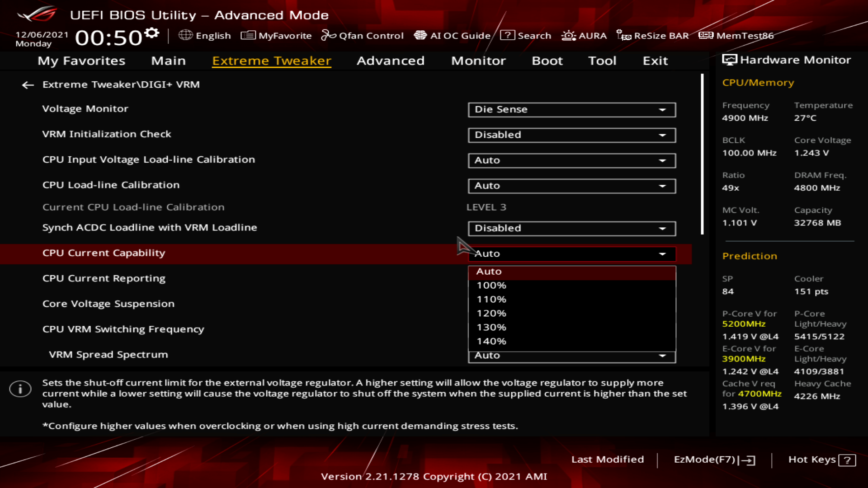Expand the CPU Load-line Calibration dropdown
This screenshot has width=868, height=488.
coord(571,186)
